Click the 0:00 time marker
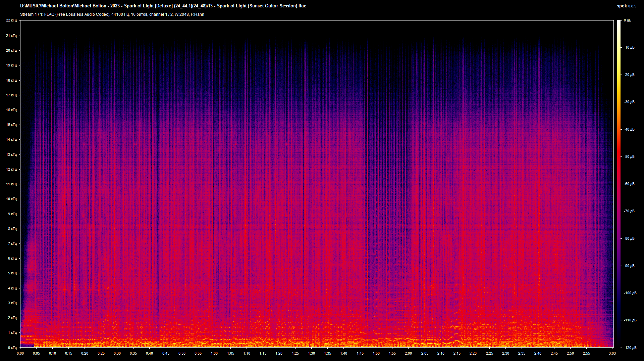This screenshot has height=361, width=644. click(x=20, y=353)
